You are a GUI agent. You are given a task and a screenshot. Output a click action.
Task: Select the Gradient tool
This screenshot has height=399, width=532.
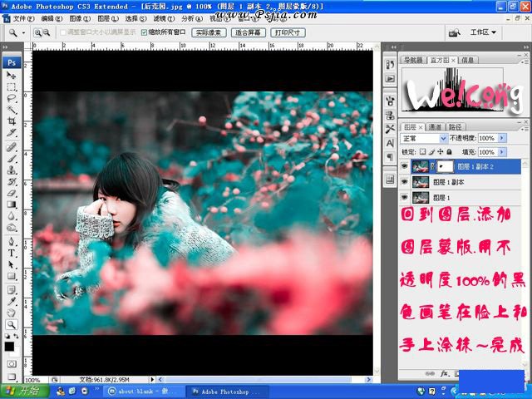11,204
